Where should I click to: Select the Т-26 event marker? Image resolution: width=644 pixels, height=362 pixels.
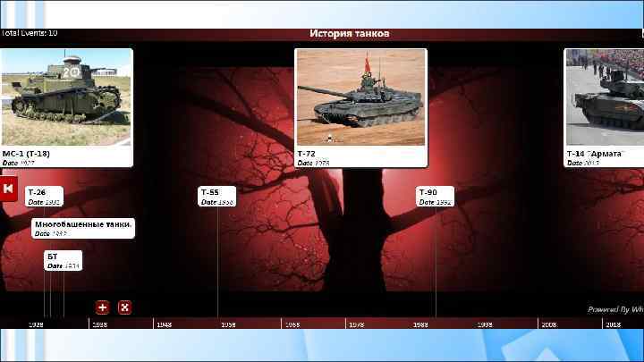45,196
